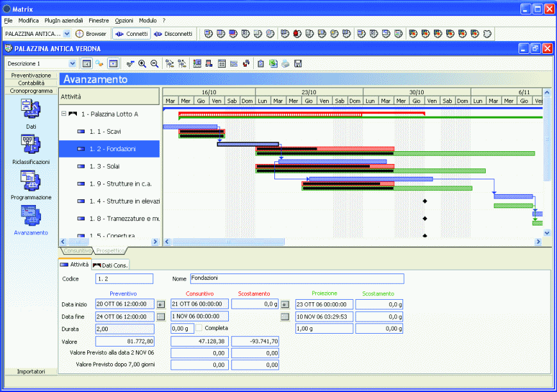The width and height of the screenshot is (557, 392).
Task: Click the Matrix application icon in title bar
Action: click(6, 9)
